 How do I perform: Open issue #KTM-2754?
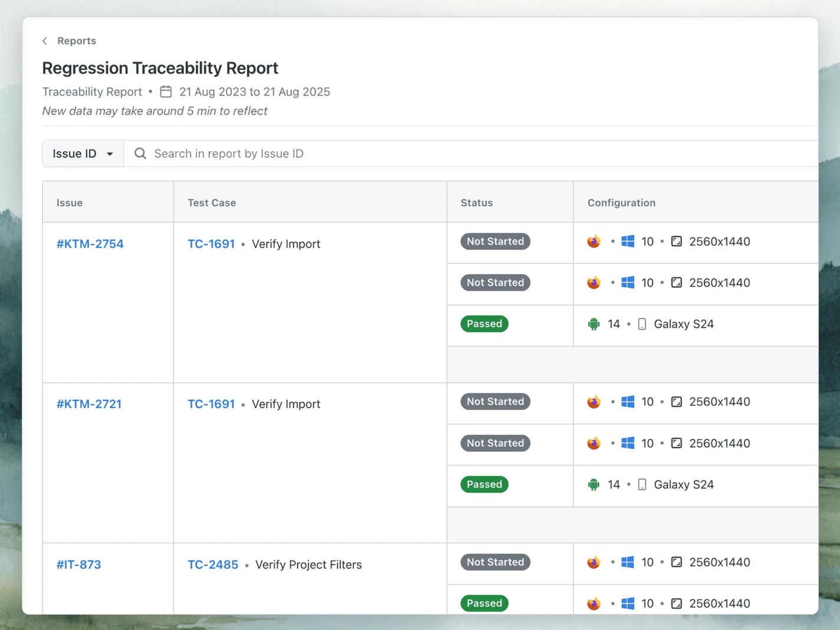pos(90,244)
